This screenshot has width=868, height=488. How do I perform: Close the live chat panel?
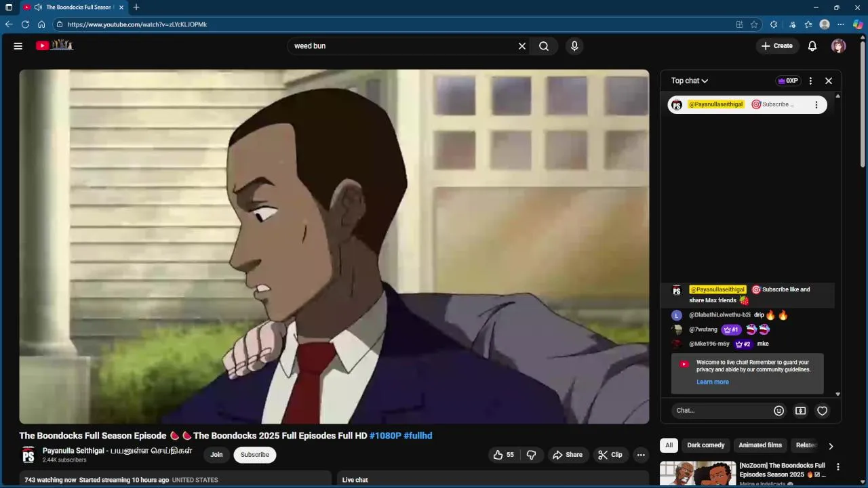[829, 81]
